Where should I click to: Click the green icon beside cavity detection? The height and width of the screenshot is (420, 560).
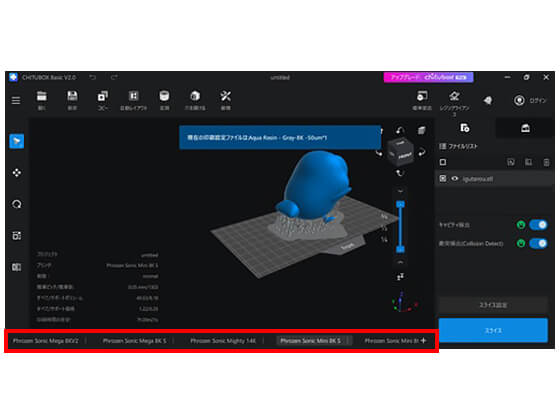point(521,225)
